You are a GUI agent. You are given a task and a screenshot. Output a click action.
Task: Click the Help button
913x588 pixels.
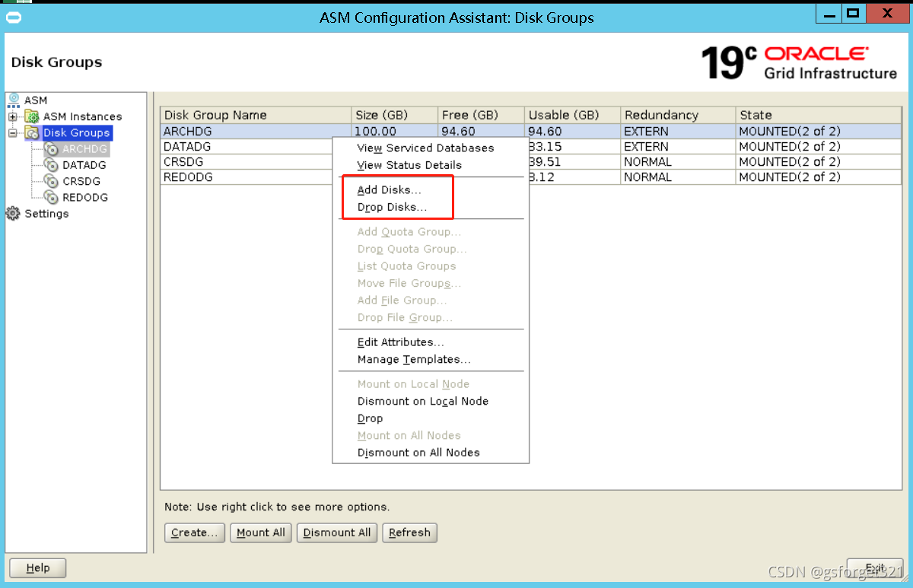38,567
